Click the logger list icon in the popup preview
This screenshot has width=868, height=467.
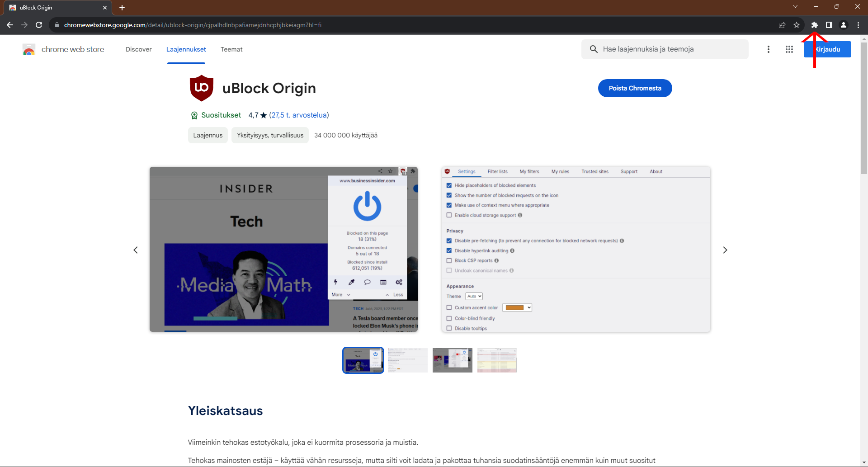(x=383, y=282)
